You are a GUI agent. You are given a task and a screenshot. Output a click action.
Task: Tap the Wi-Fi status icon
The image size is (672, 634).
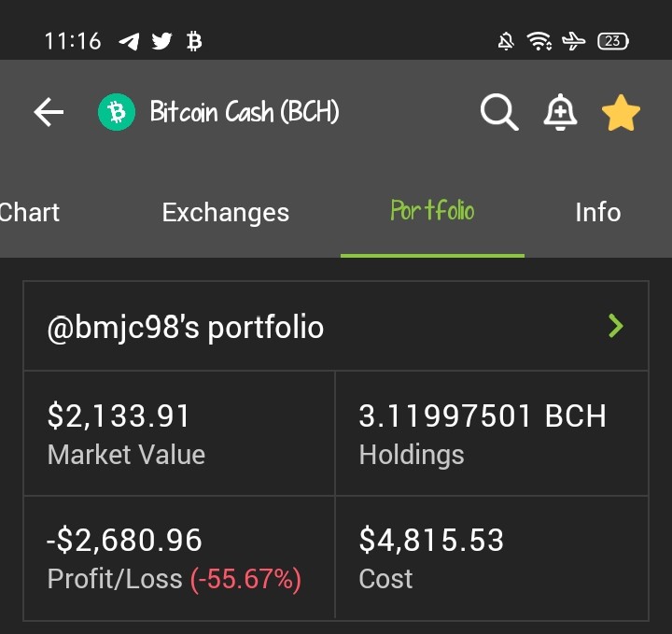tap(539, 41)
